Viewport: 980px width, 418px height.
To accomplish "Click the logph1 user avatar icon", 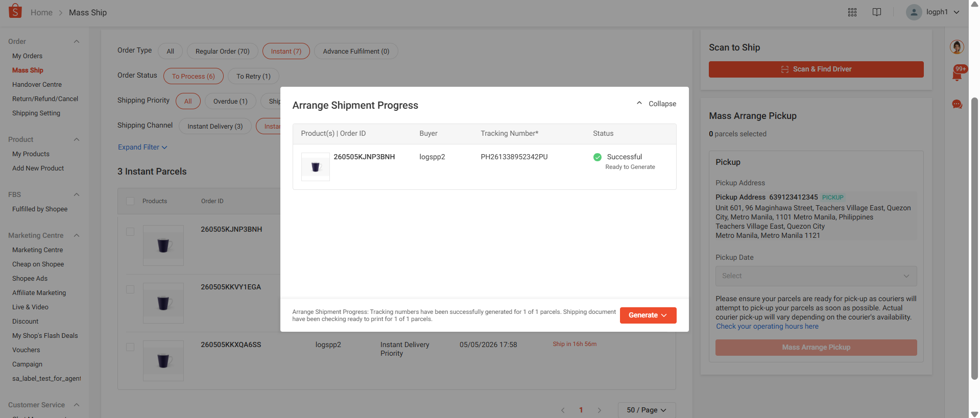I will click(x=914, y=12).
